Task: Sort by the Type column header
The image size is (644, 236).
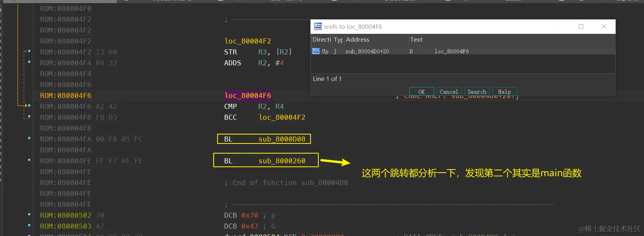Action: tap(338, 40)
